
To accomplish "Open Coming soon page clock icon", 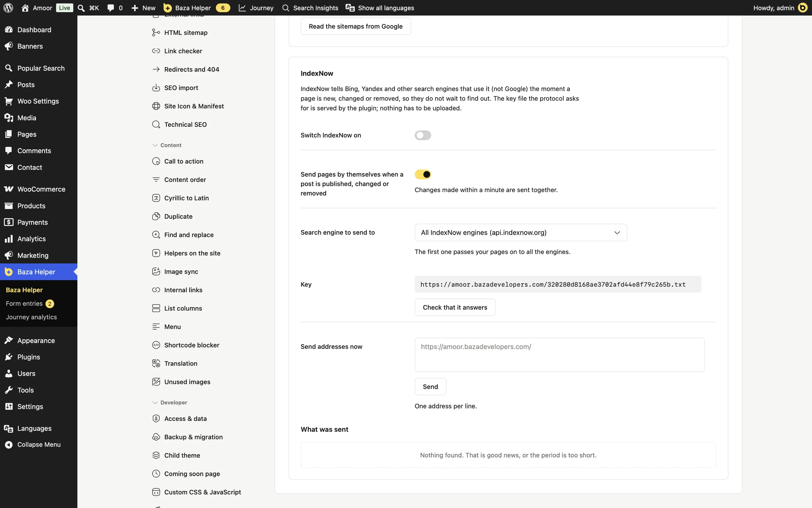I will [156, 473].
